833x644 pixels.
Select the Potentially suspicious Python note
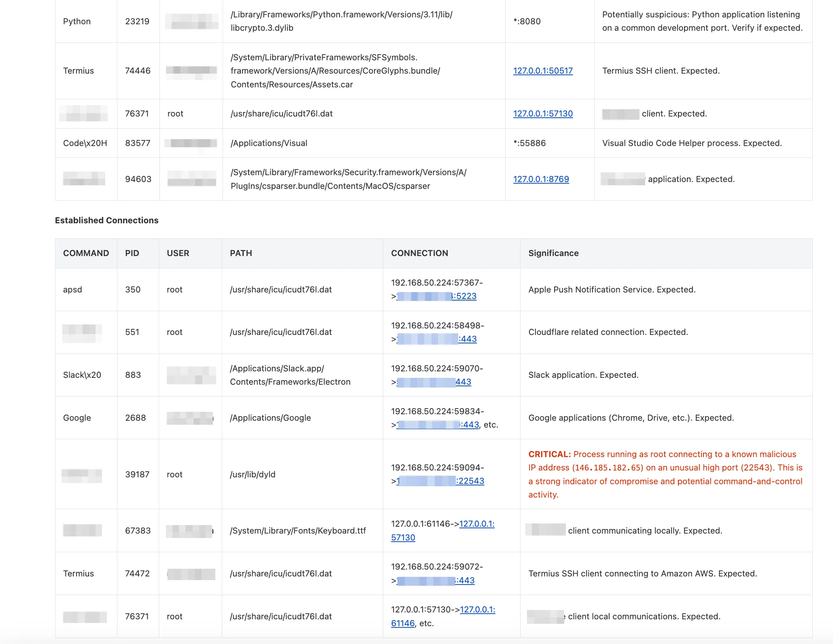pos(702,21)
